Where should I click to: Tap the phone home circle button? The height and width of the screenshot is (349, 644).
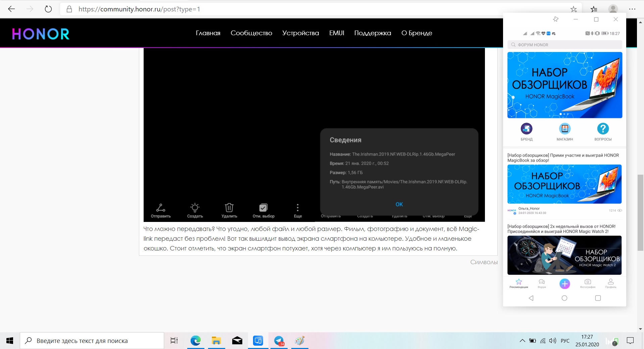click(x=564, y=298)
